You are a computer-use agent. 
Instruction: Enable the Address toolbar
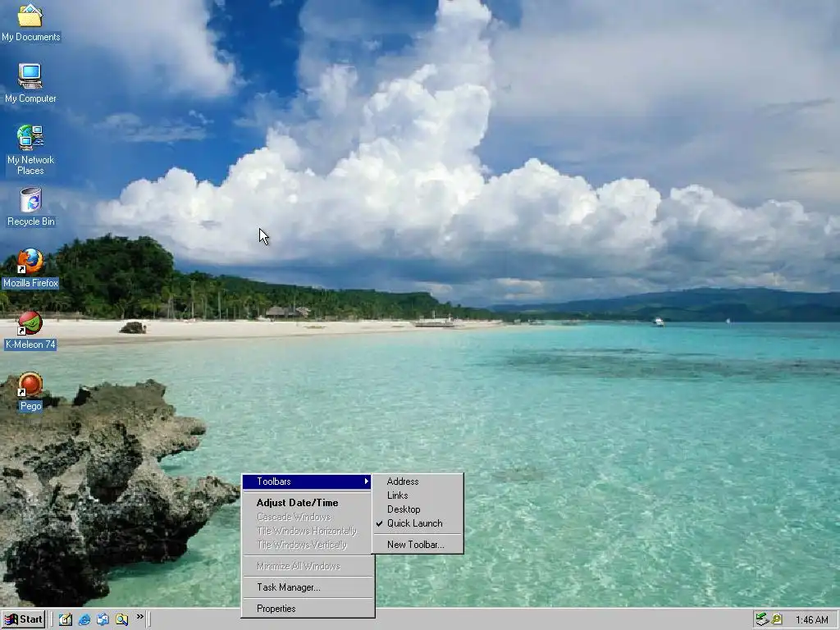click(402, 482)
